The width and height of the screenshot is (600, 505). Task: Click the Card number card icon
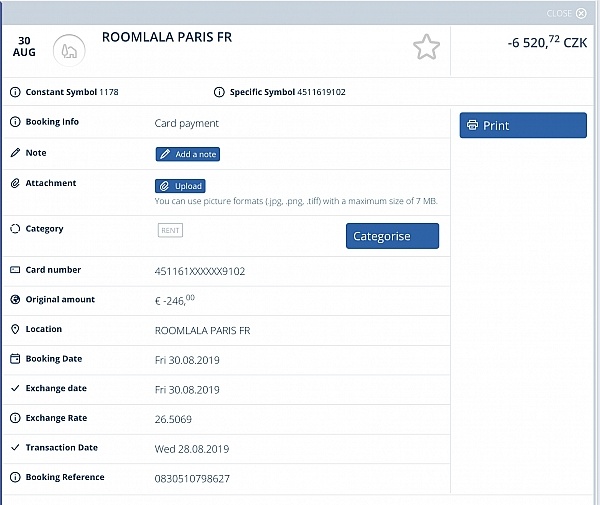click(x=15, y=270)
